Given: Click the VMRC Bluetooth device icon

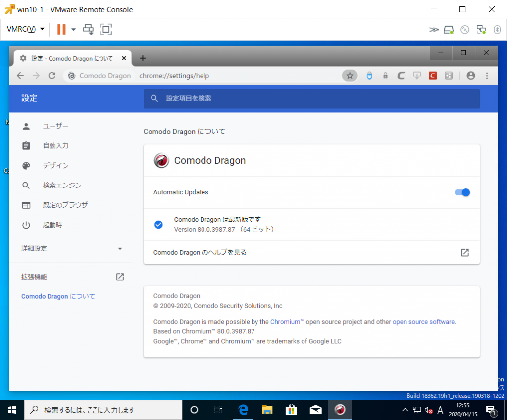Looking at the screenshot, I should 497,30.
